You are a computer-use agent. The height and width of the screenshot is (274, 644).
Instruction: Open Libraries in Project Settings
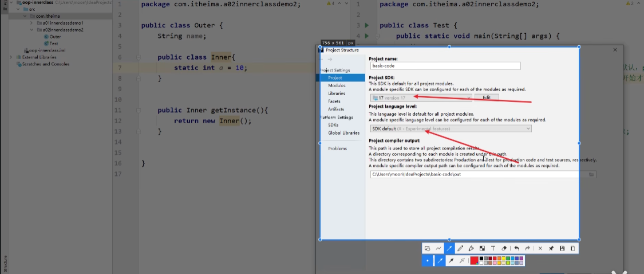pyautogui.click(x=337, y=93)
